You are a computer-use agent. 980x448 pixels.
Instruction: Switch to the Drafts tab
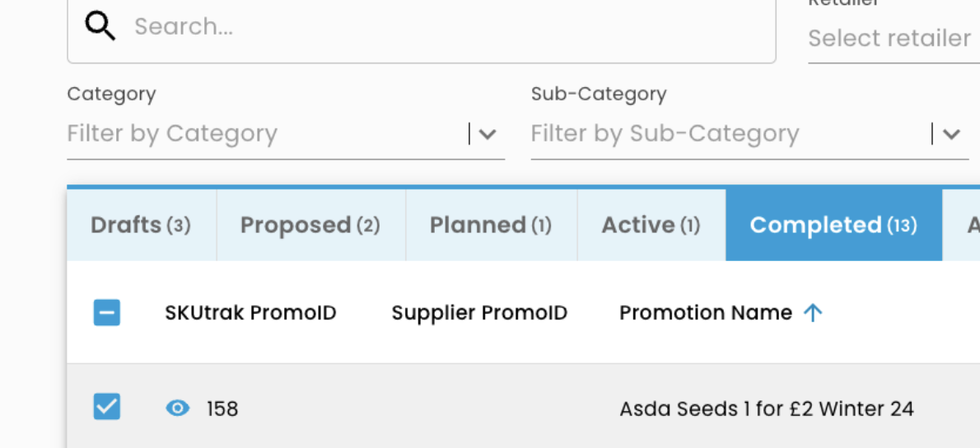tap(141, 225)
